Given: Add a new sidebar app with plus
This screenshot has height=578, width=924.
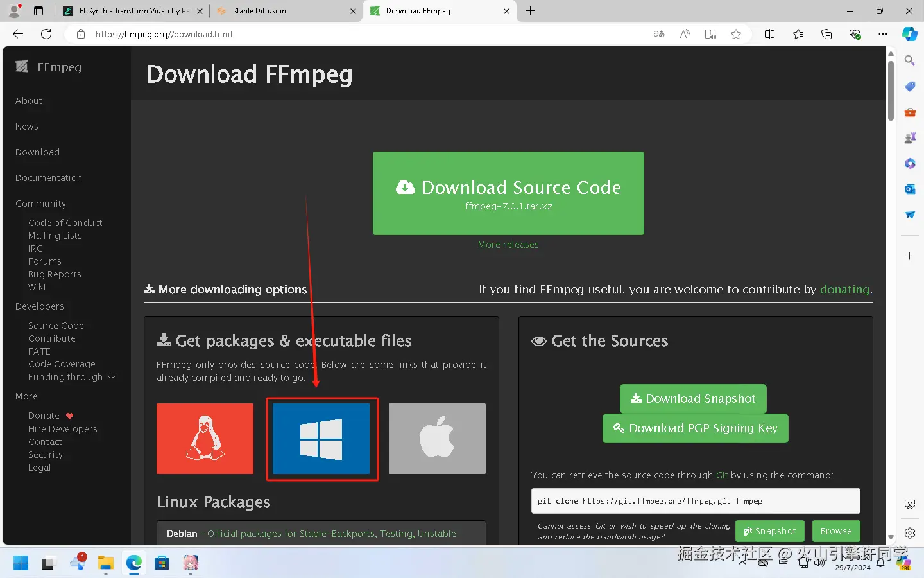Looking at the screenshot, I should point(910,256).
